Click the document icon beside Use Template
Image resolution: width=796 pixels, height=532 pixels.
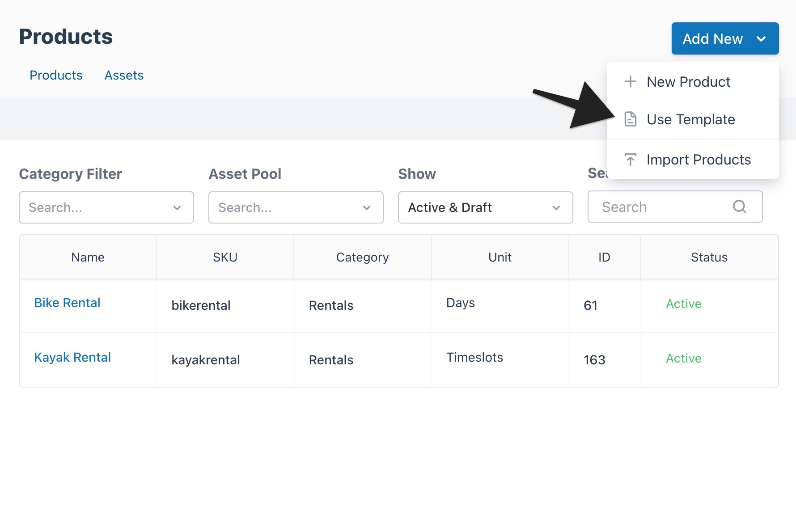[630, 119]
